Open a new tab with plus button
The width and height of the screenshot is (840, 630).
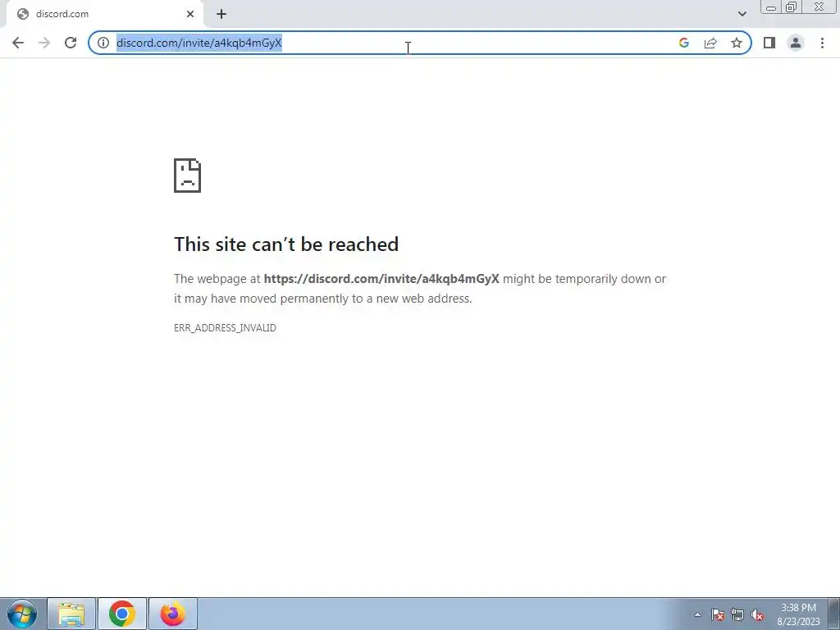pyautogui.click(x=221, y=14)
